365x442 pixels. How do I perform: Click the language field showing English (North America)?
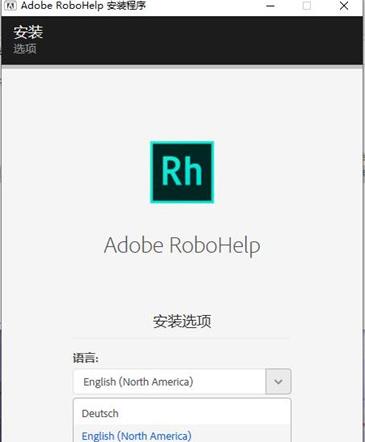(x=170, y=381)
